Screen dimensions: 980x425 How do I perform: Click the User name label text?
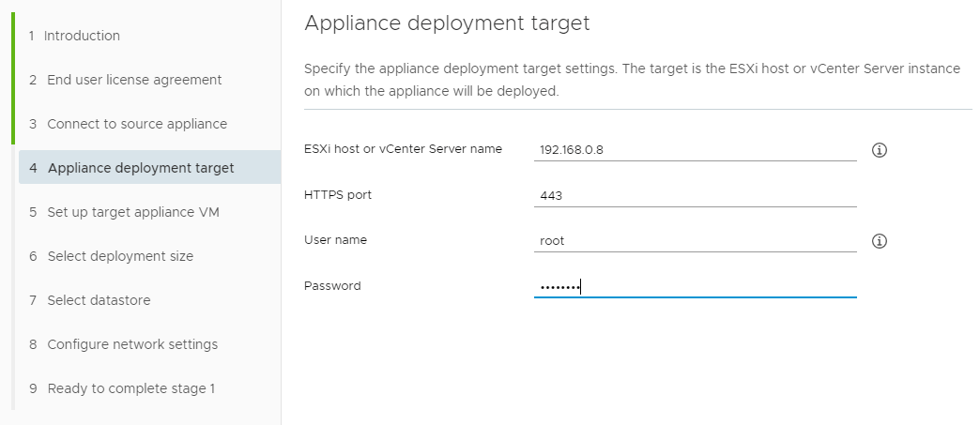coord(335,239)
